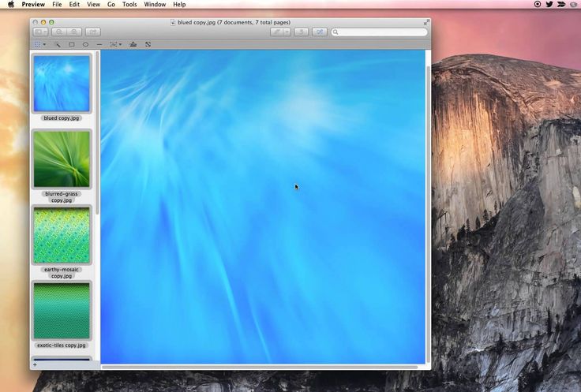The image size is (581, 392).
Task: Focus the toolbar search field
Action: (x=379, y=32)
